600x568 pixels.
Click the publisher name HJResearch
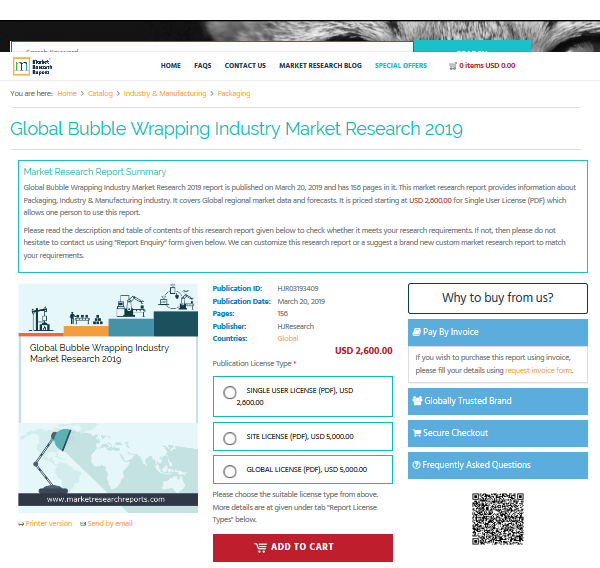pyautogui.click(x=295, y=326)
